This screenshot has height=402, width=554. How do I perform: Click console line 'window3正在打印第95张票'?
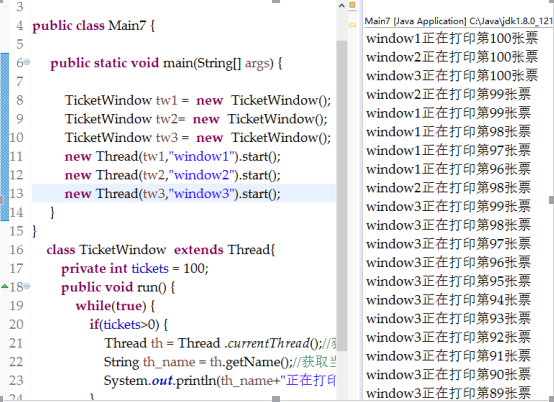pyautogui.click(x=448, y=281)
